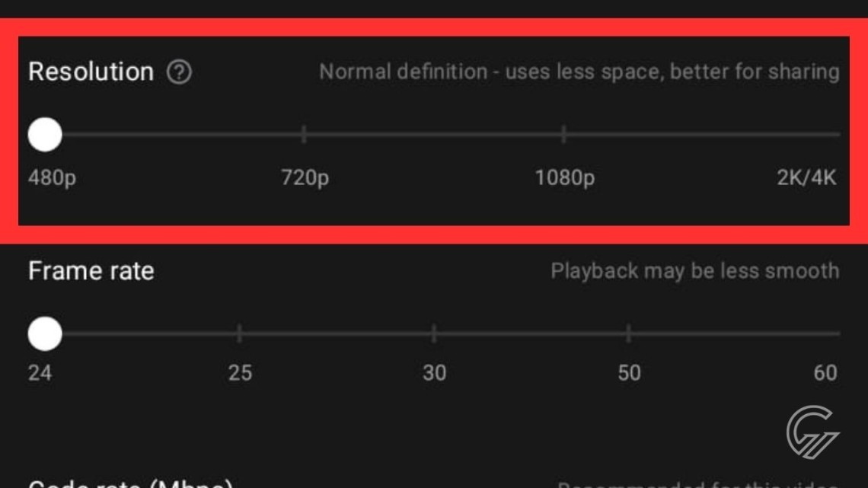Click the 2K/4K text label
Screen dimensions: 868x488
[806, 178]
